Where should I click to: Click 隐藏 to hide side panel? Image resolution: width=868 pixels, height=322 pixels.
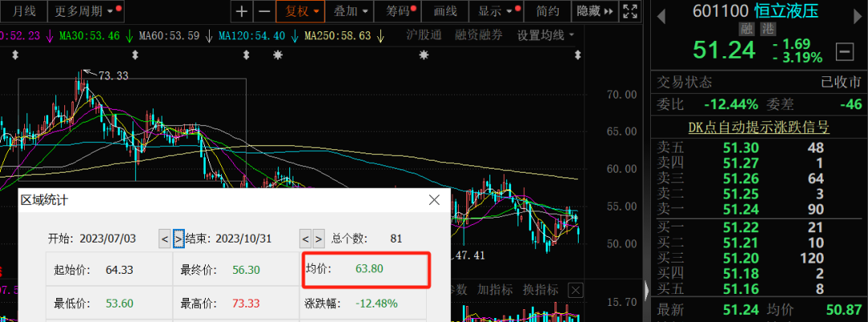click(595, 11)
